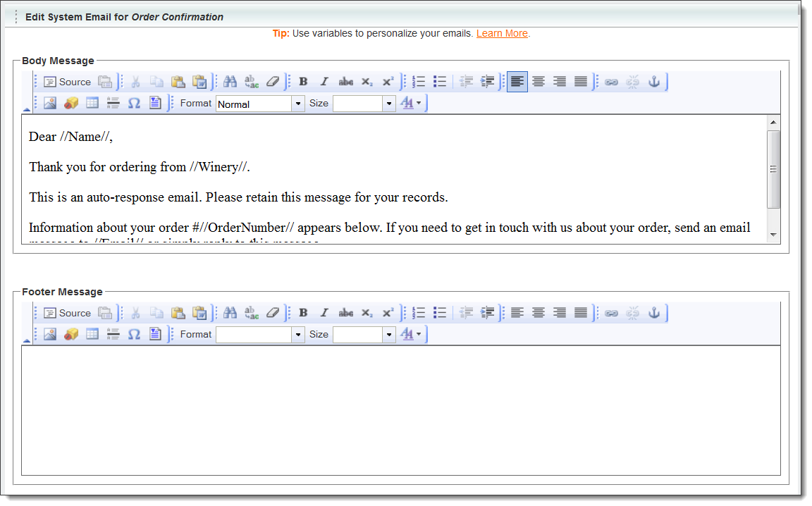Enable numbered list in Body Message
The height and width of the screenshot is (506, 812).
[x=418, y=81]
